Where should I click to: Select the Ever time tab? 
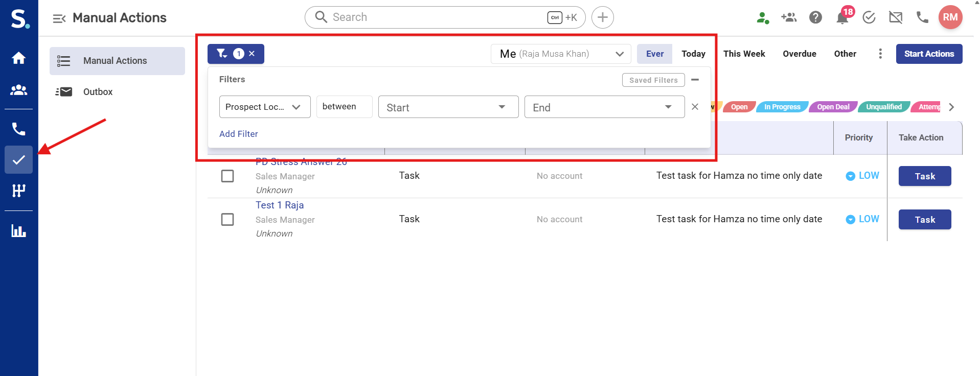point(655,54)
